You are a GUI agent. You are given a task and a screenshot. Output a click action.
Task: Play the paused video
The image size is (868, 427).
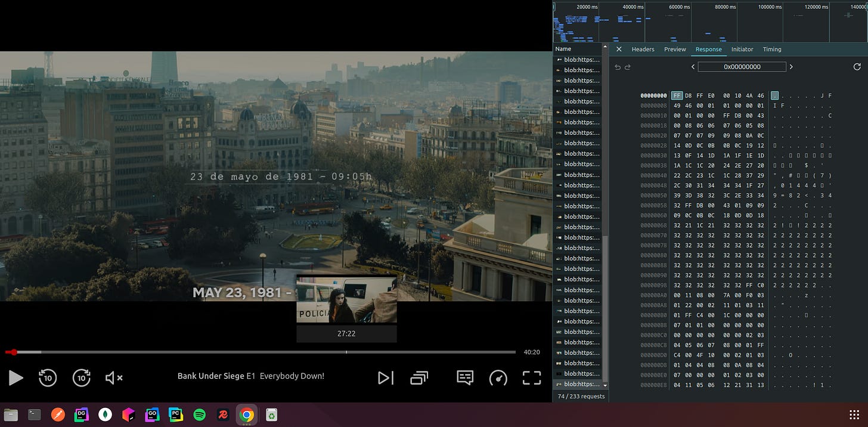click(x=15, y=378)
